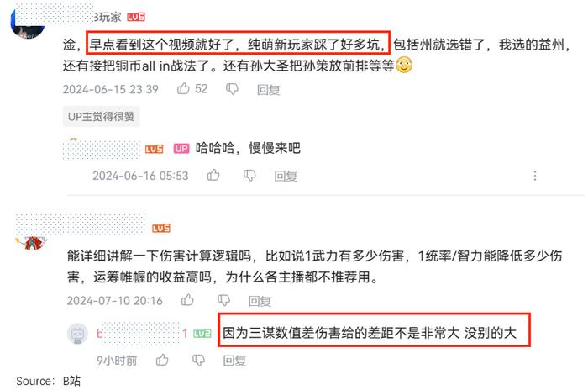Image resolution: width=588 pixels, height=390 pixels.
Task: Click the pink UP badge
Action: click(x=181, y=149)
